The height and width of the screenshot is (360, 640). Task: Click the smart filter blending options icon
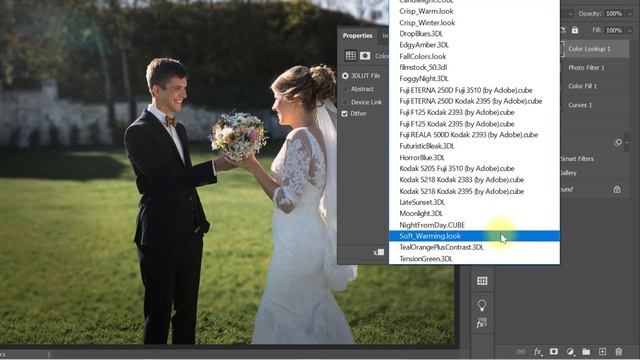click(x=618, y=142)
